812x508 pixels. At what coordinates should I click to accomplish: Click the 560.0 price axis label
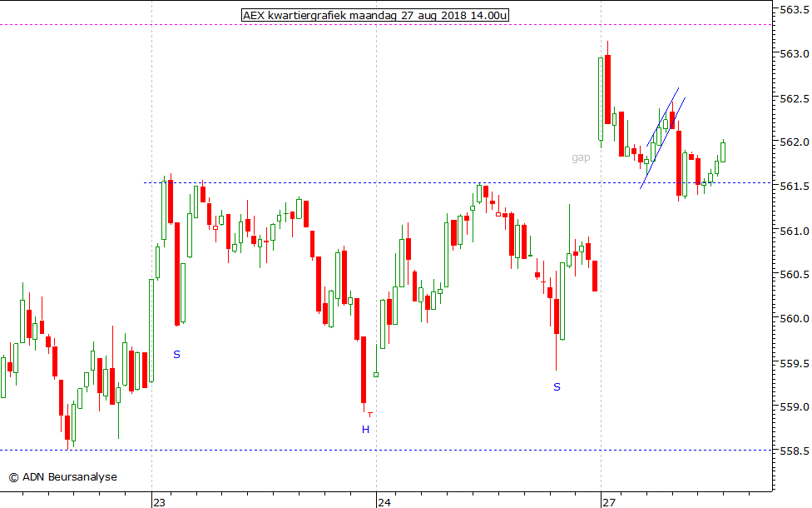click(x=794, y=318)
